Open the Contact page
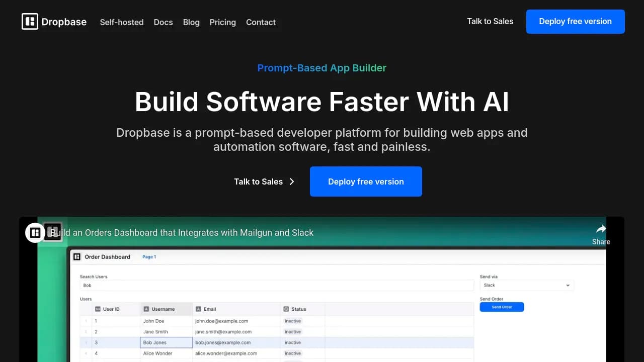 261,22
